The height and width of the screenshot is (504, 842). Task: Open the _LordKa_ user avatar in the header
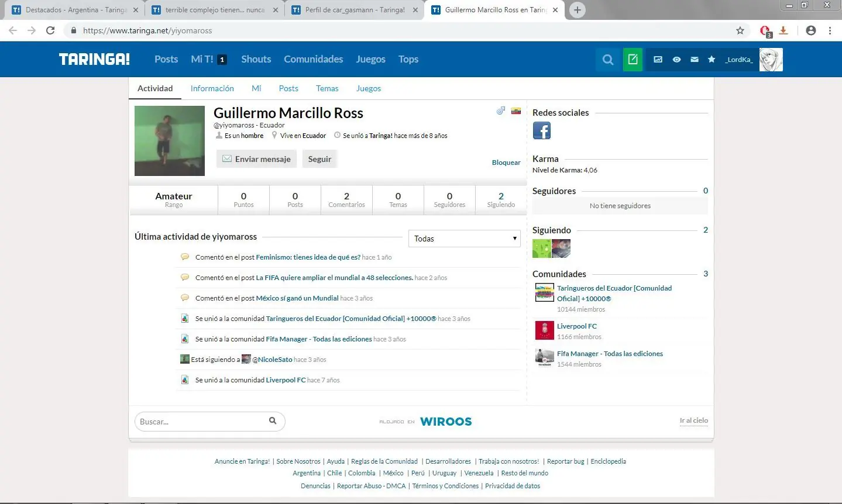pos(771,59)
